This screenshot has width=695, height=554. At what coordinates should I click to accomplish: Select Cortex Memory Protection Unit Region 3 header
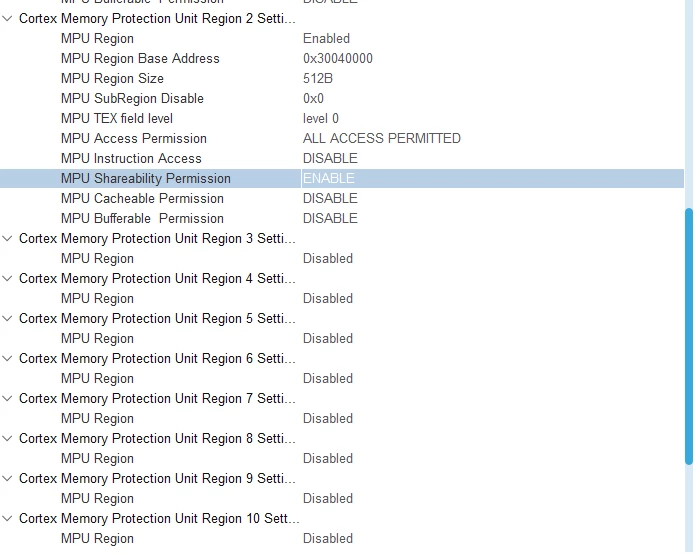pos(157,238)
